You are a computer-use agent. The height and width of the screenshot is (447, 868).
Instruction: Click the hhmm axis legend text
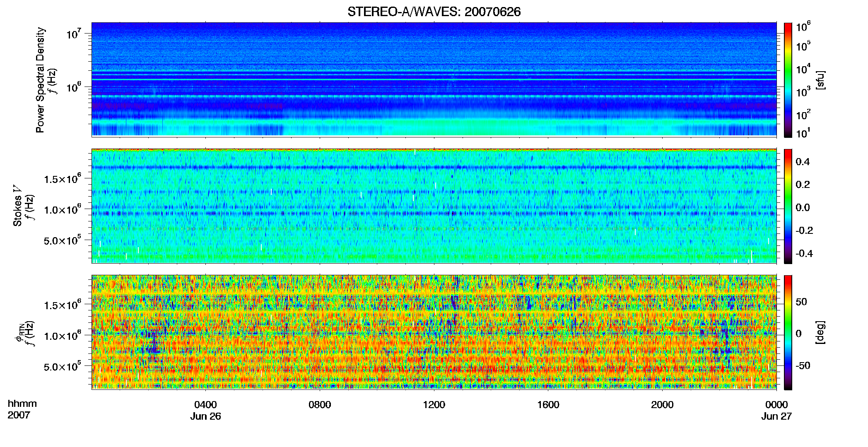tap(22, 404)
